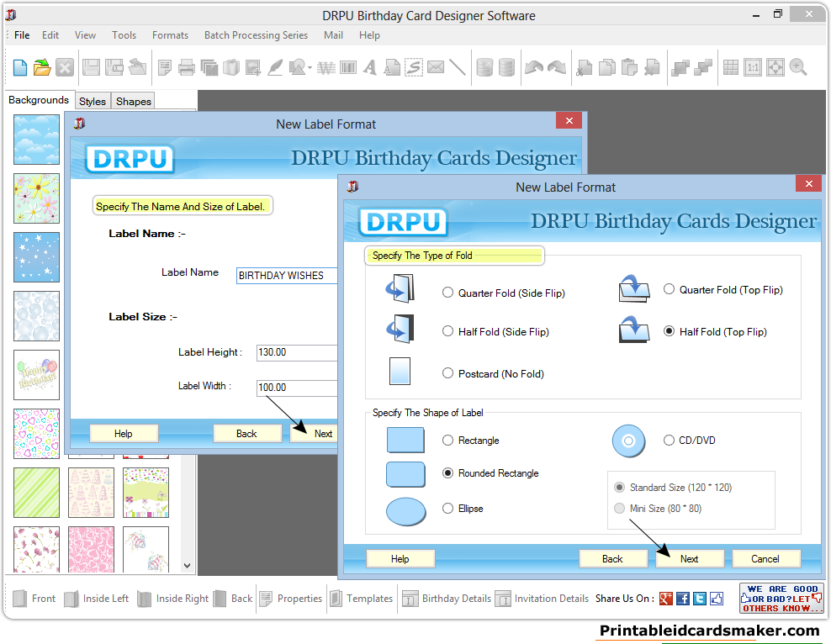Select Quarter Fold (Side Flip) radio button
831x644 pixels.
click(447, 293)
